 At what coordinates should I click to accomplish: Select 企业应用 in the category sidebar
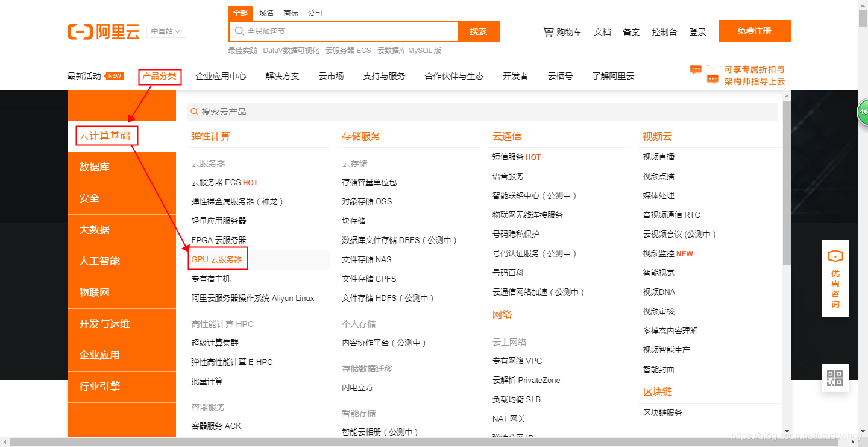point(122,355)
